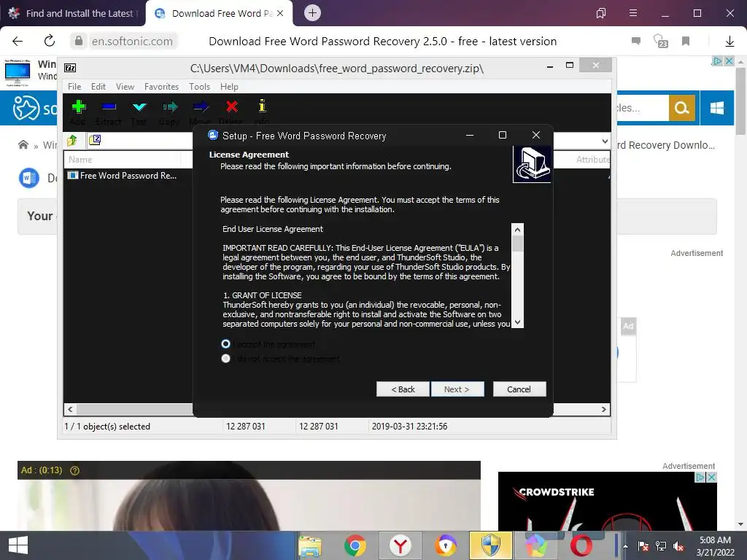The height and width of the screenshot is (560, 747).
Task: Click the Name column header in 7-Zip
Action: click(123, 160)
